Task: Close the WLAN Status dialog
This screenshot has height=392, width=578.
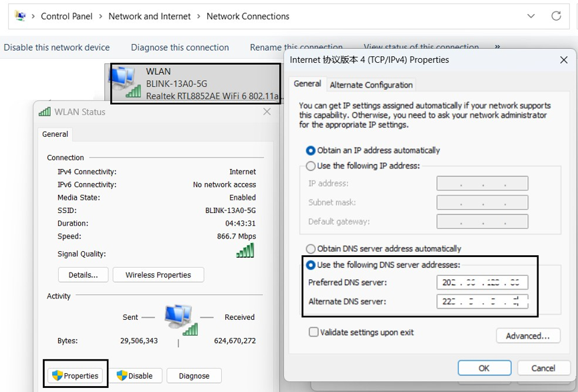Action: pyautogui.click(x=267, y=112)
